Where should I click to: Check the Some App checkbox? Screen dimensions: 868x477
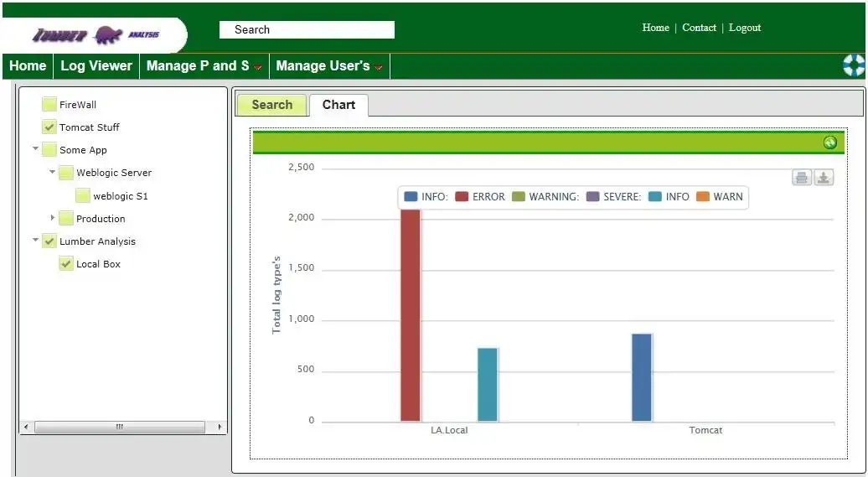pyautogui.click(x=49, y=149)
